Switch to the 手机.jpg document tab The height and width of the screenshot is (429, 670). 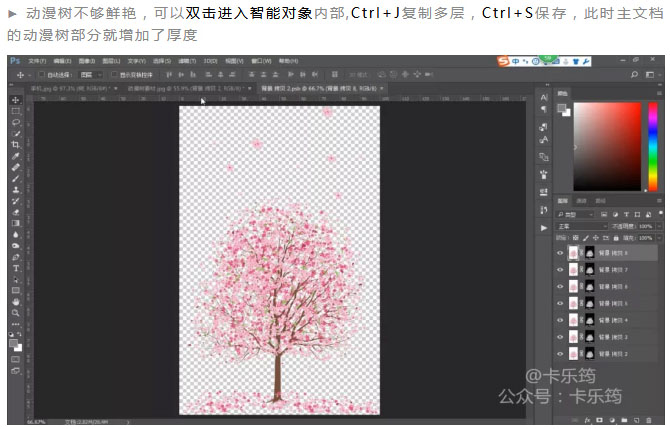pos(73,88)
